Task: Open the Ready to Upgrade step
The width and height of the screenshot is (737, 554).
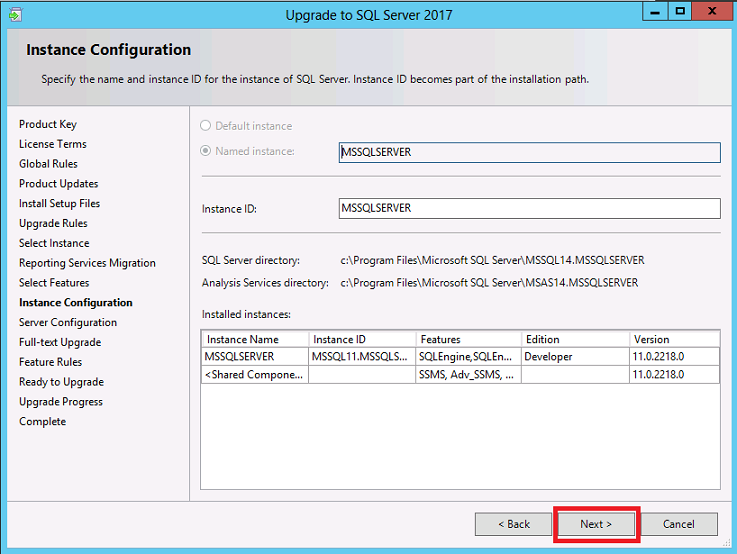Action: (x=62, y=382)
